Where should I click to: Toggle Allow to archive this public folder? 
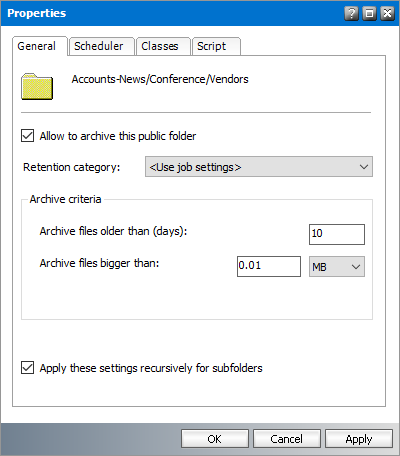(27, 136)
